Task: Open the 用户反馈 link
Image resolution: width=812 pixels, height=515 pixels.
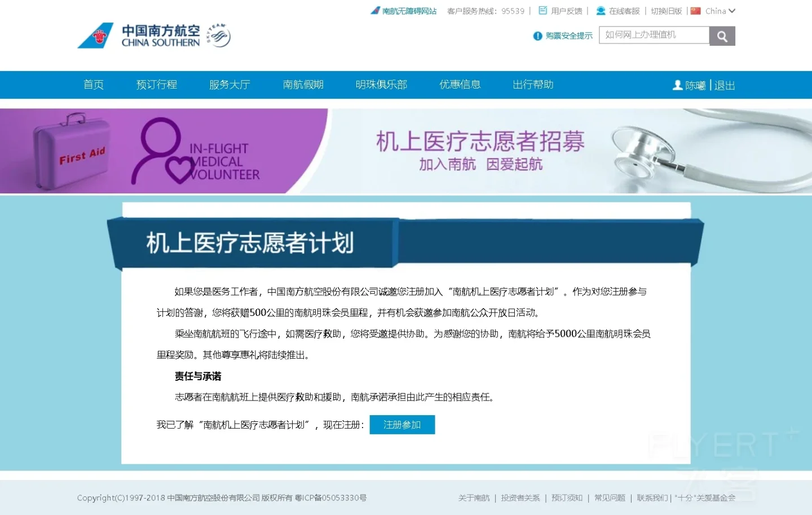Action: coord(567,11)
